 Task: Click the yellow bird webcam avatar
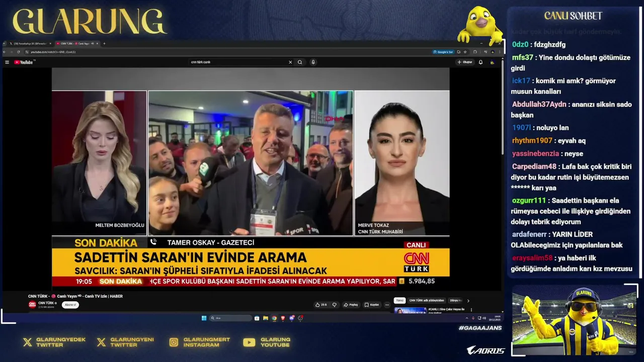(x=574, y=320)
